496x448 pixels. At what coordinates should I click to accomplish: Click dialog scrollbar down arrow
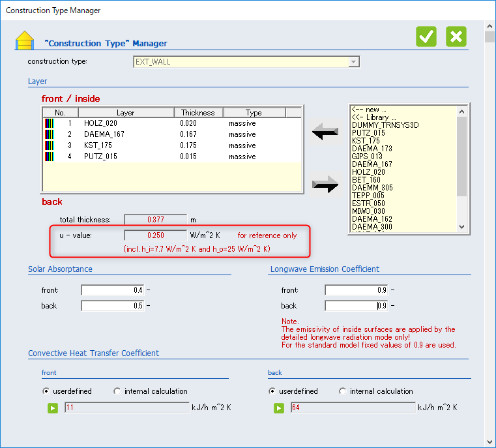pos(489,442)
